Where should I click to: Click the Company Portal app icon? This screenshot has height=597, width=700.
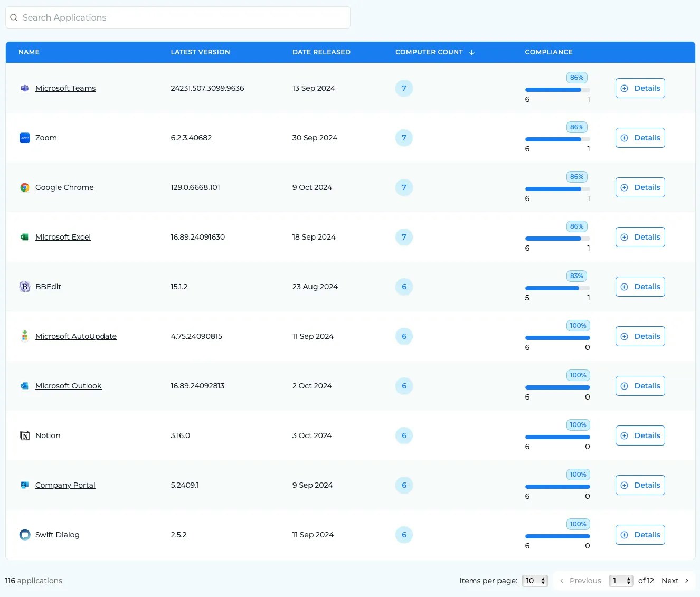24,485
